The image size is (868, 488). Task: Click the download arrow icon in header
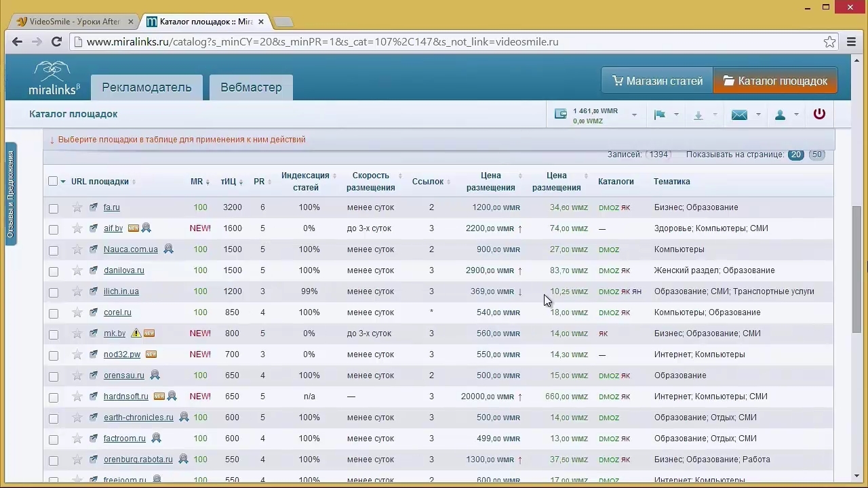(x=698, y=115)
